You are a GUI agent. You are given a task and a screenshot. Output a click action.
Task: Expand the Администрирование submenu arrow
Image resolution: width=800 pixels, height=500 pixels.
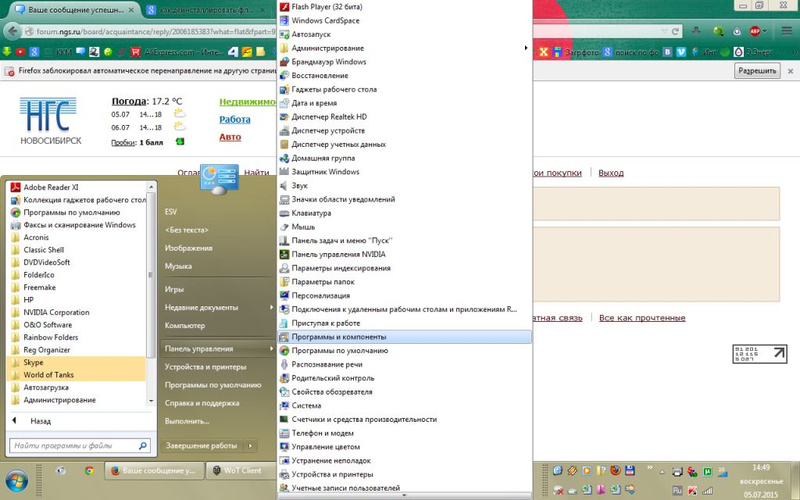526,48
